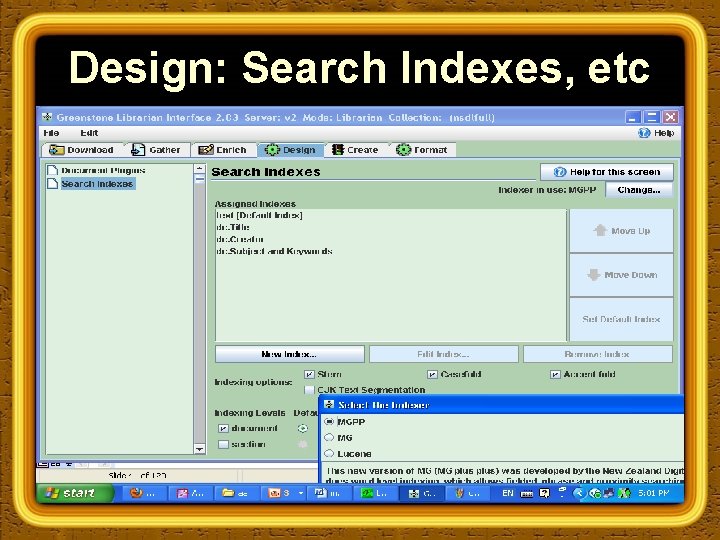Open the File menu
This screenshot has width=720, height=540.
tap(51, 133)
